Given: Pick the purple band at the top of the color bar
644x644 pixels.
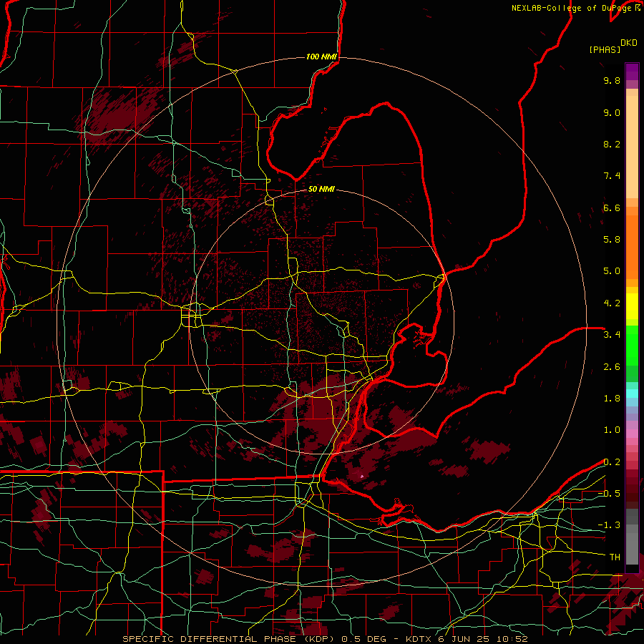Looking at the screenshot, I should 632,72.
